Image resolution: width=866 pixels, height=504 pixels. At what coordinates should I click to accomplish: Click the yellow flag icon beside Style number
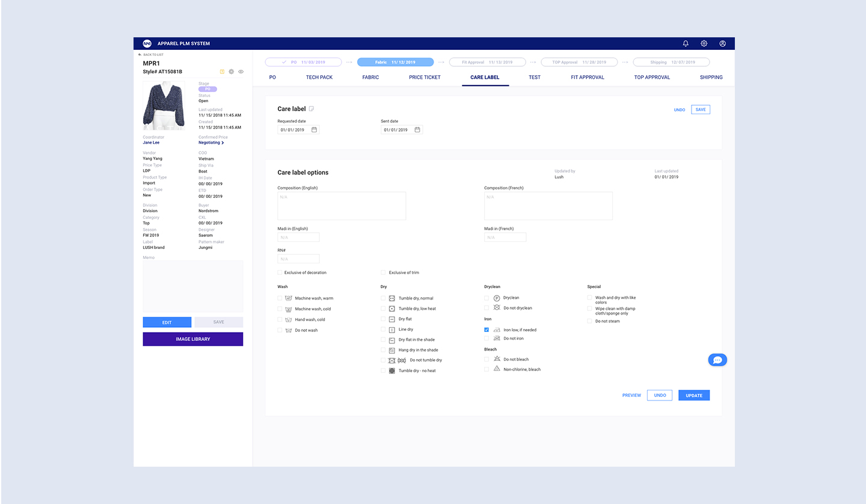pyautogui.click(x=222, y=72)
